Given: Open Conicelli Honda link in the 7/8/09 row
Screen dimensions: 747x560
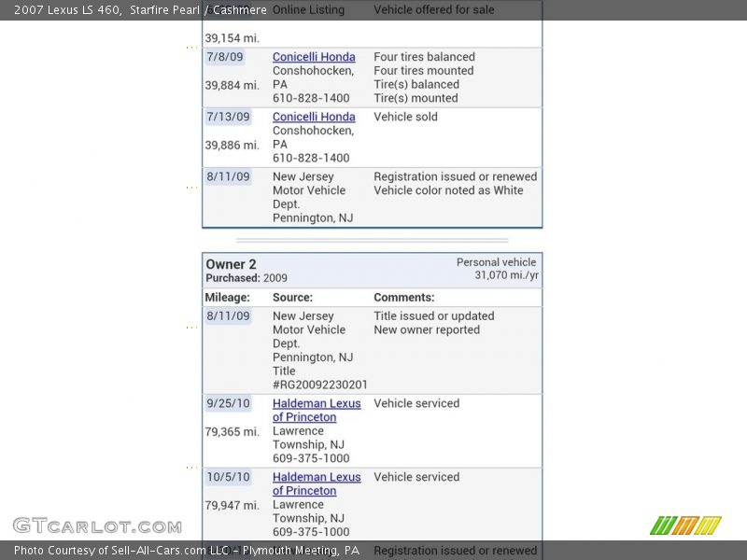Looking at the screenshot, I should [314, 57].
